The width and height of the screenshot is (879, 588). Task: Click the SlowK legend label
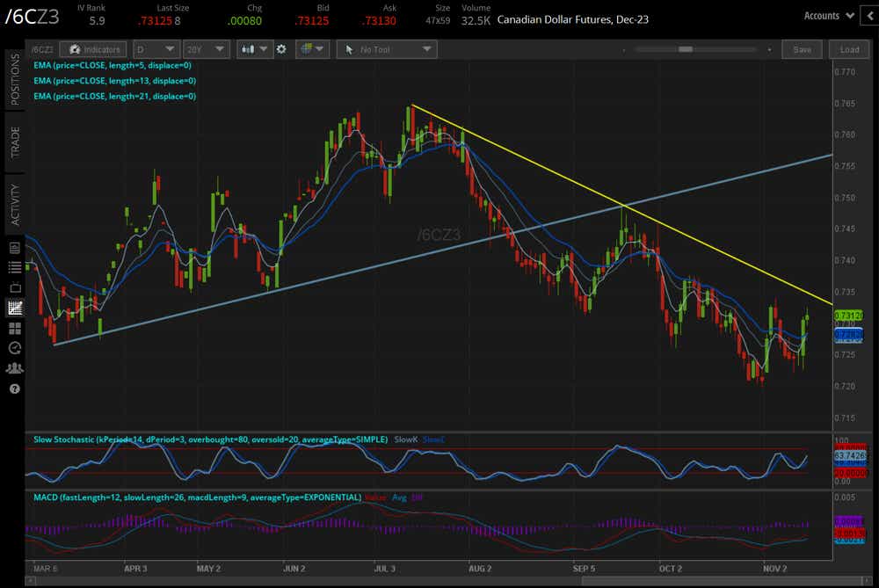coord(406,439)
